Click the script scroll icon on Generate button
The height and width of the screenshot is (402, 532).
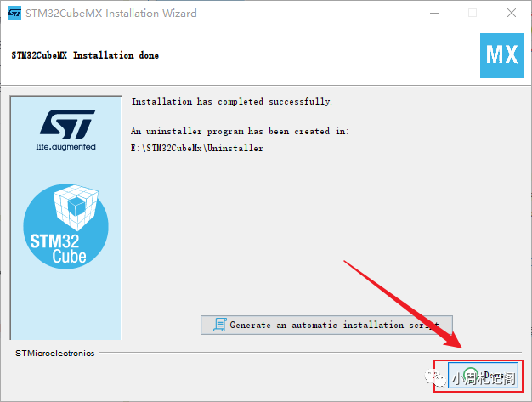220,325
